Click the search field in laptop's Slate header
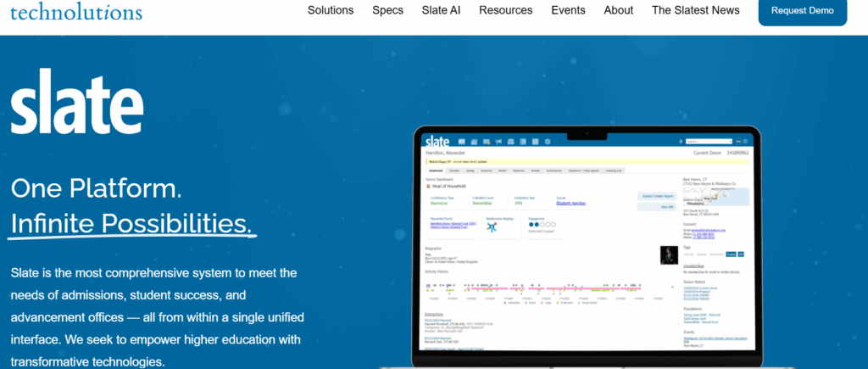 pos(709,142)
